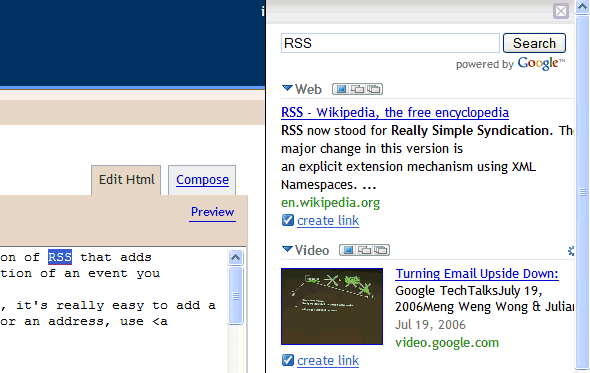
Task: Collapse the Video results section
Action: tap(287, 249)
